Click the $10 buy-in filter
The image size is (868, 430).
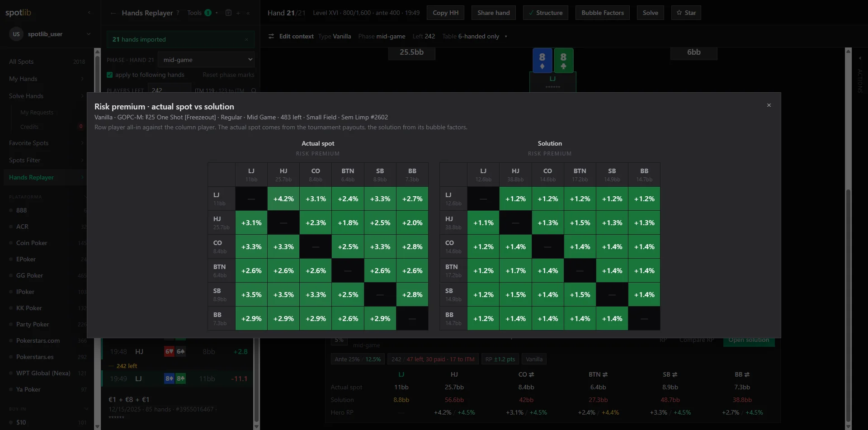pyautogui.click(x=21, y=422)
